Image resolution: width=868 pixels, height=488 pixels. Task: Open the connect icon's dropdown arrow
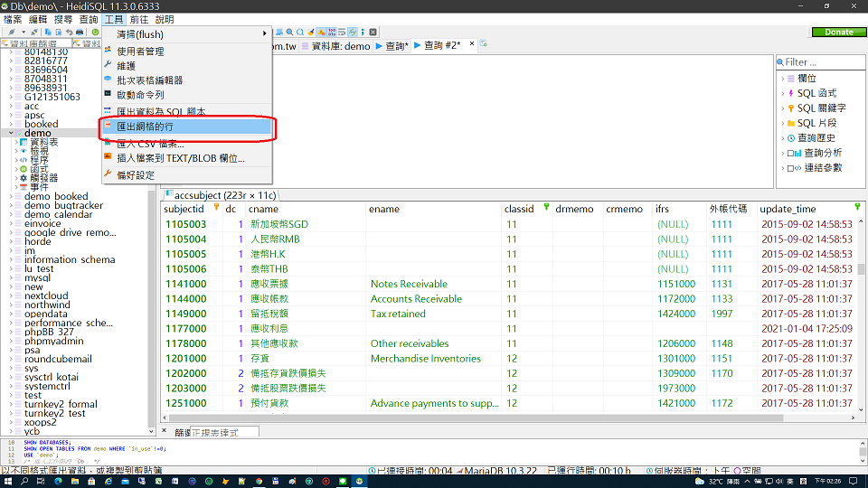(x=24, y=33)
